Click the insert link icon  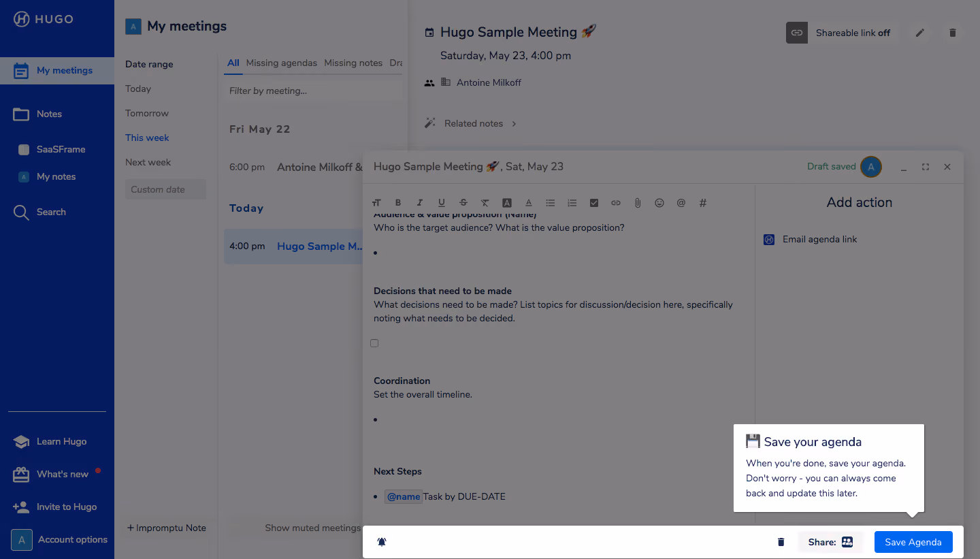click(616, 203)
